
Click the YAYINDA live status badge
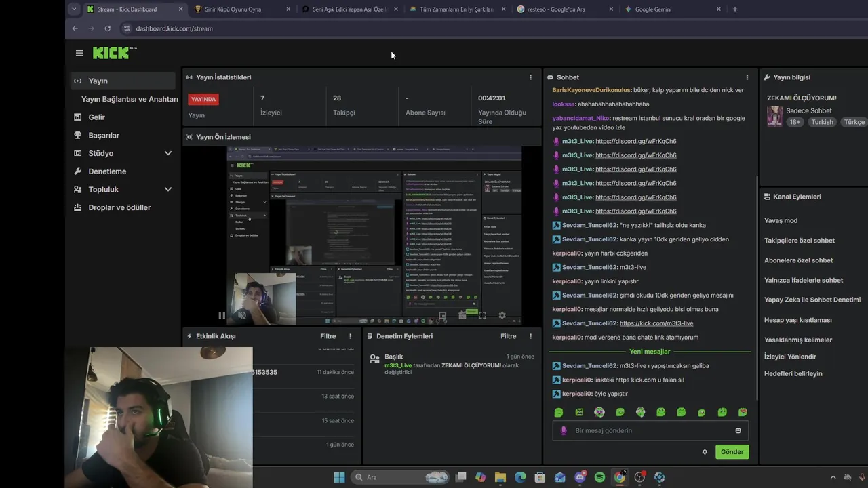pos(203,99)
